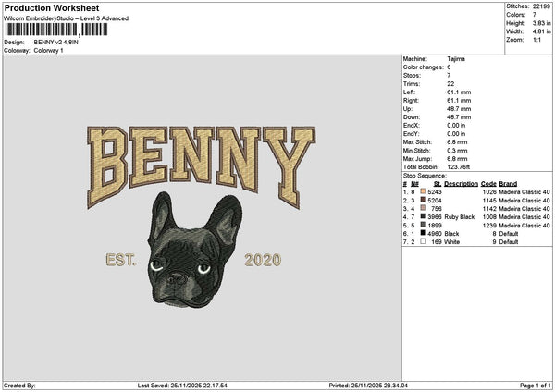The image size is (555, 392).
Task: Click the 'Colorway 1' value
Action: point(48,51)
